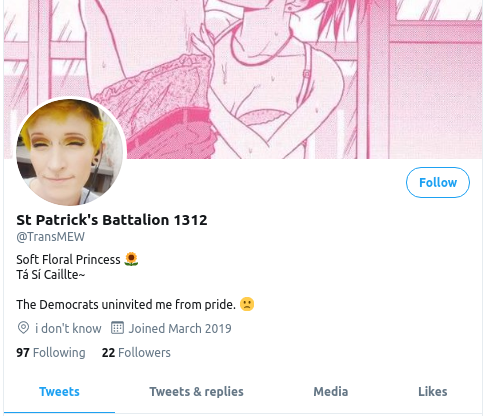This screenshot has width=501, height=416.
Task: Open the 97 Following list
Action: pyautogui.click(x=51, y=353)
